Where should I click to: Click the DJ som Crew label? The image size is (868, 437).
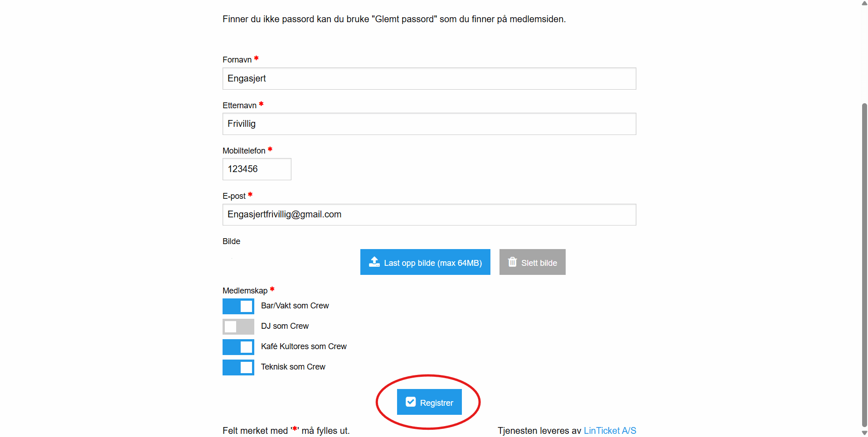(x=285, y=326)
